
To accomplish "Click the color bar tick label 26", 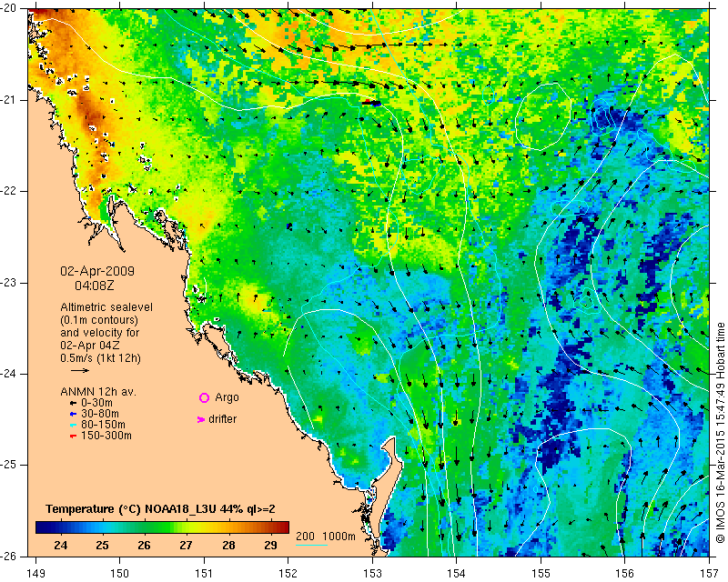I will 144,545.
